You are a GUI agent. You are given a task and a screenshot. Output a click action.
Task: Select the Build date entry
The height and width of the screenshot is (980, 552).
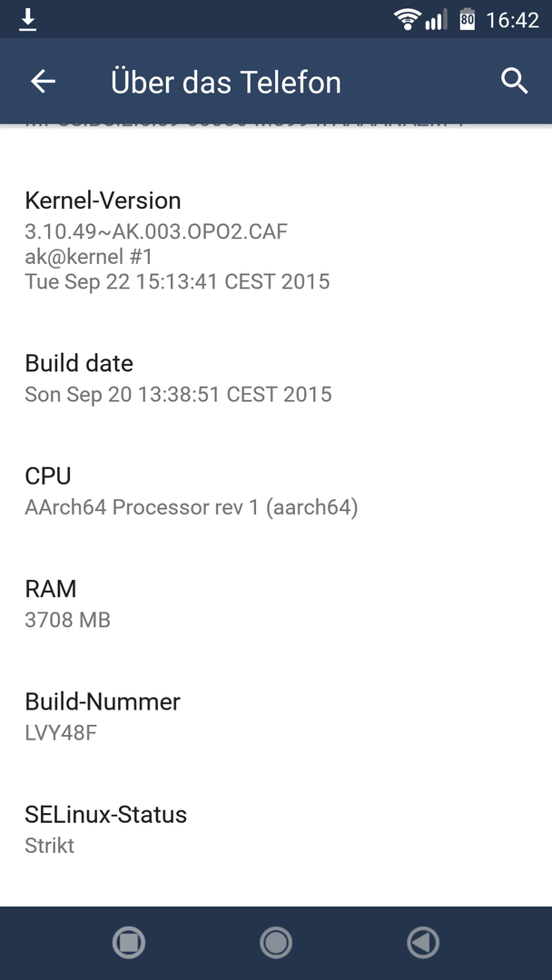pos(276,378)
